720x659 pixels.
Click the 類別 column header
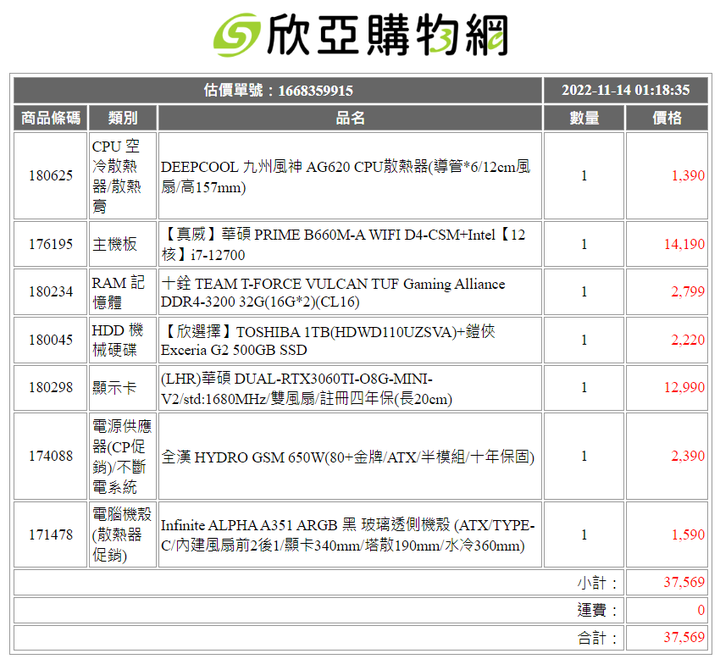coord(123,118)
